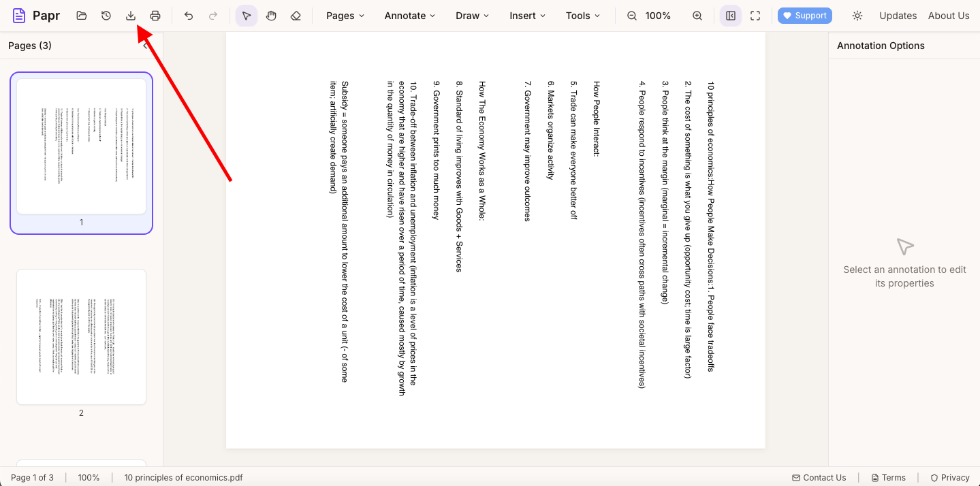Click the Support button
The image size is (980, 486).
click(x=804, y=15)
